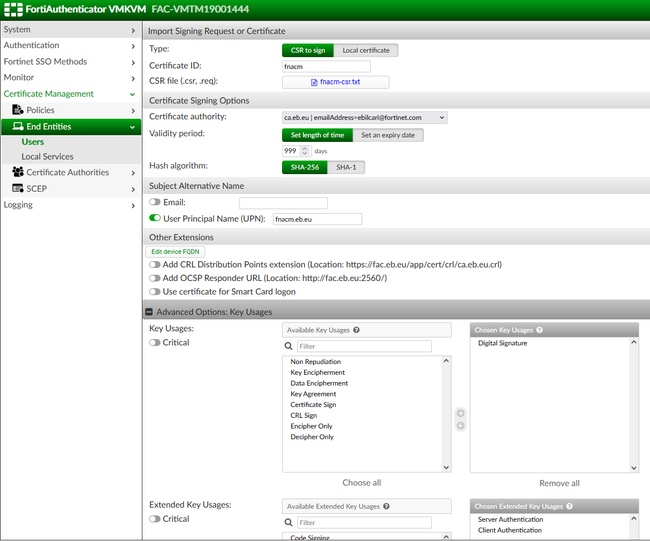Enable Use certificate for Smart Card logon
The width and height of the screenshot is (650, 541).
pos(155,292)
